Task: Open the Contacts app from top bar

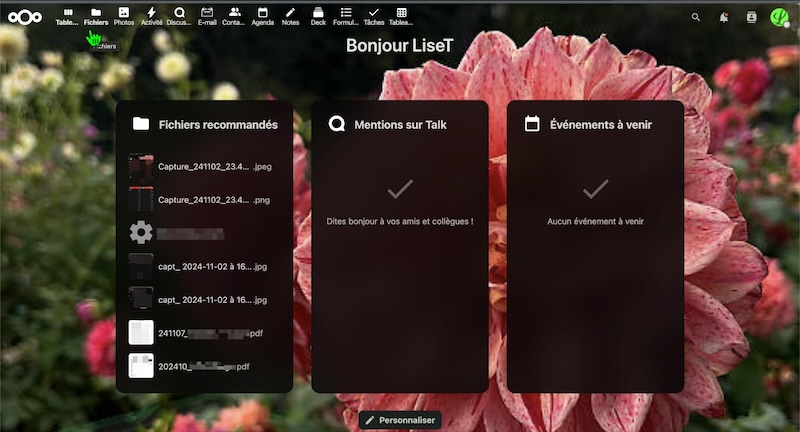Action: (234, 16)
